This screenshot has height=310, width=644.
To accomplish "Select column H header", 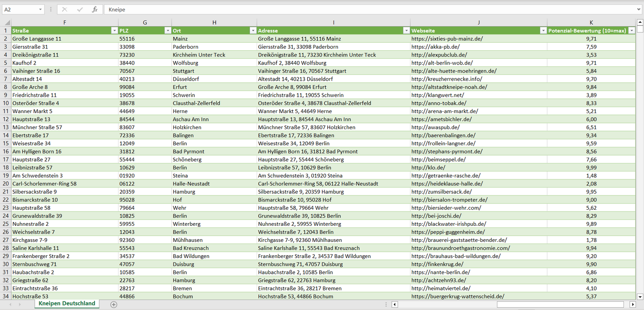I will pyautogui.click(x=214, y=23).
